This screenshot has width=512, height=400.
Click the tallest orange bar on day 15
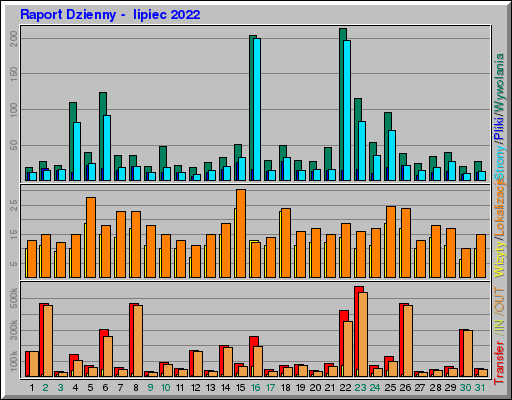click(241, 233)
